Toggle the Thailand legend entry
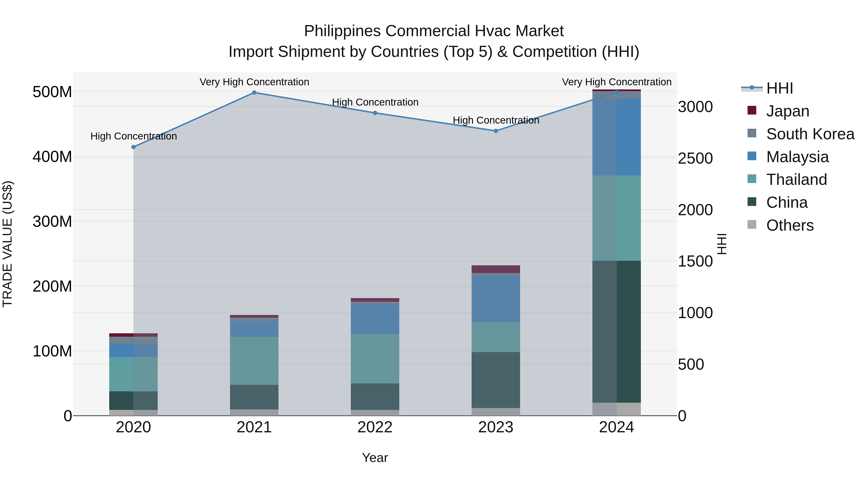This screenshot has width=868, height=488. pyautogui.click(x=787, y=180)
